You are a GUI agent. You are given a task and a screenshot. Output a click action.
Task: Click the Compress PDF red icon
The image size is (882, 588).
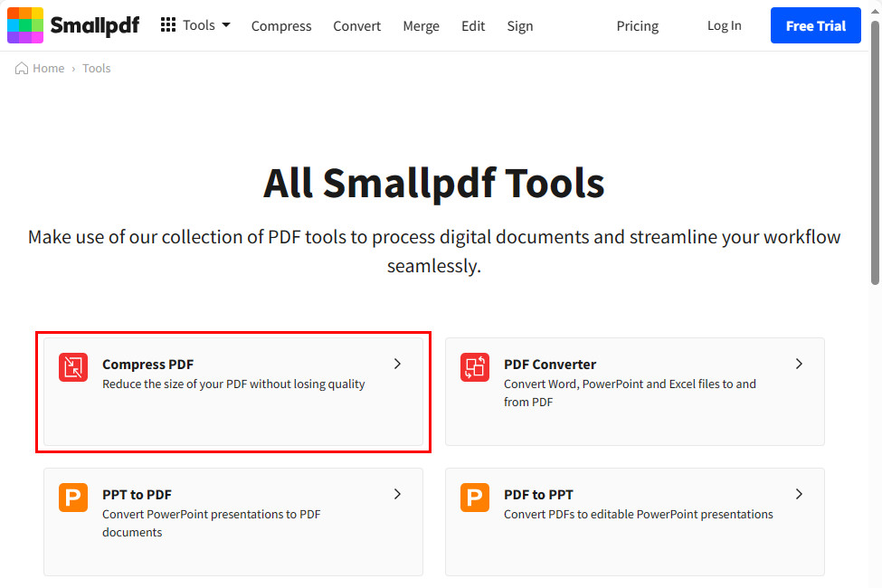73,367
